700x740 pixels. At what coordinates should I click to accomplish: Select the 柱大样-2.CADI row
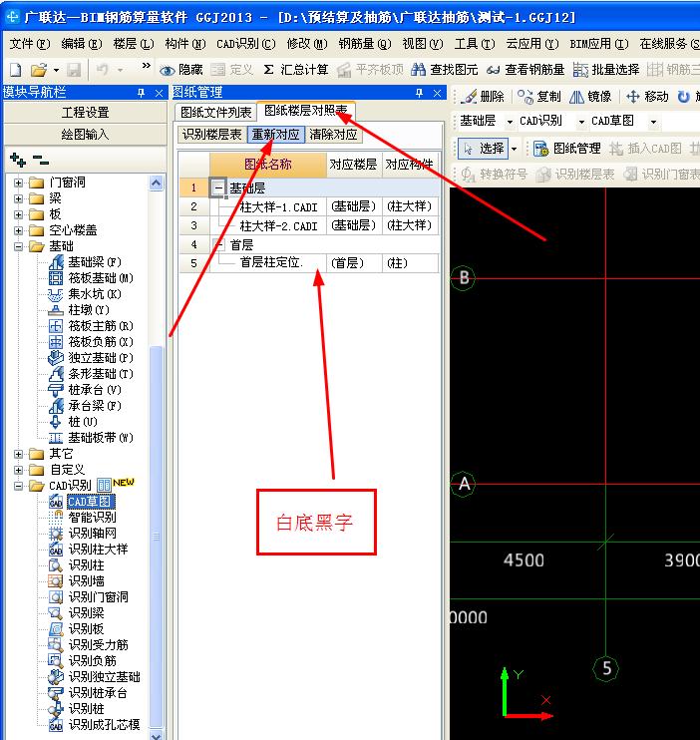point(309,225)
